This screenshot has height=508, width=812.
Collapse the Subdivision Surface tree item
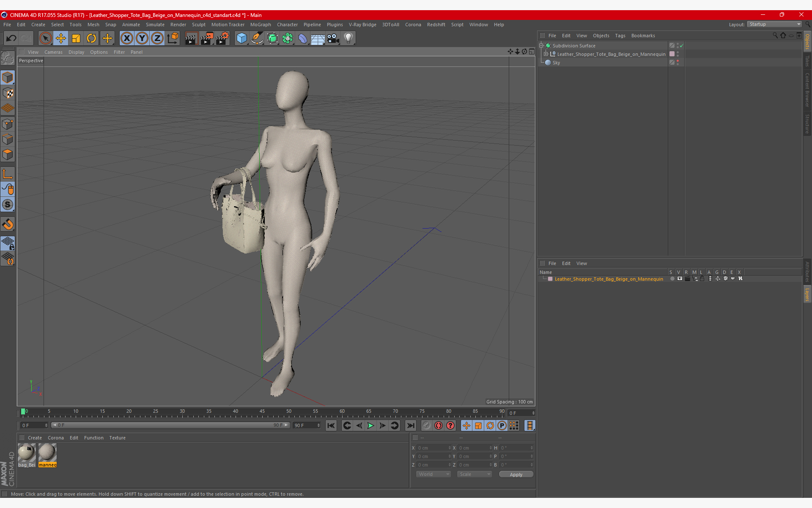point(541,45)
